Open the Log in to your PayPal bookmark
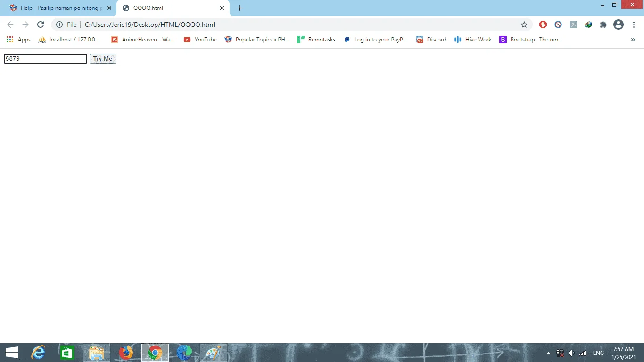This screenshot has height=362, width=644. (x=376, y=40)
